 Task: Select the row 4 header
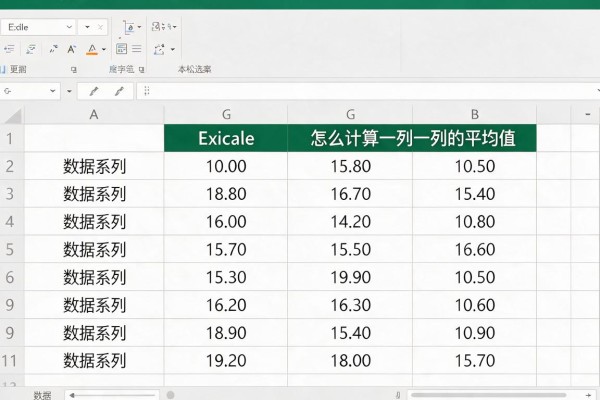pos(11,222)
